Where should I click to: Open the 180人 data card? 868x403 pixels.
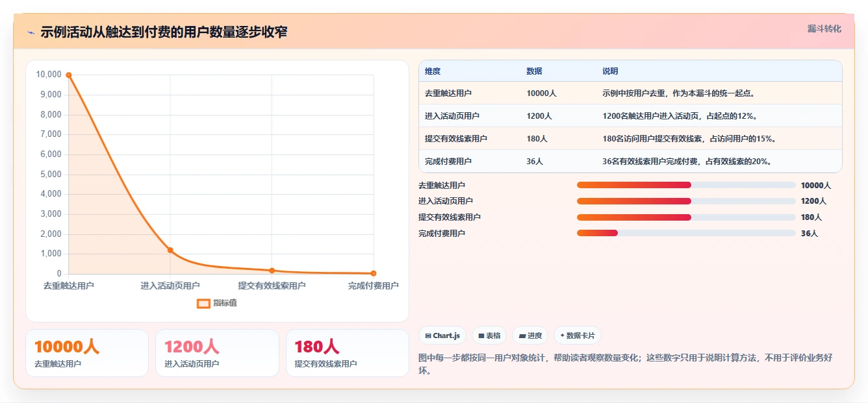[348, 353]
